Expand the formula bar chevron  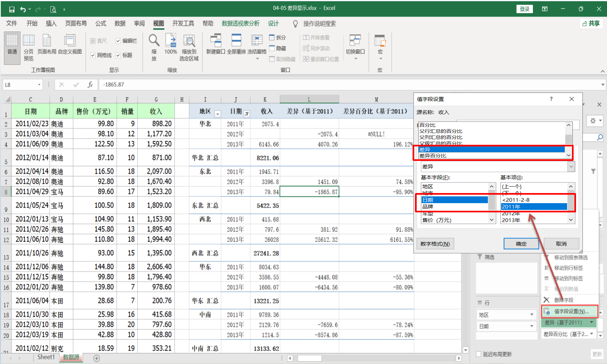[x=602, y=84]
